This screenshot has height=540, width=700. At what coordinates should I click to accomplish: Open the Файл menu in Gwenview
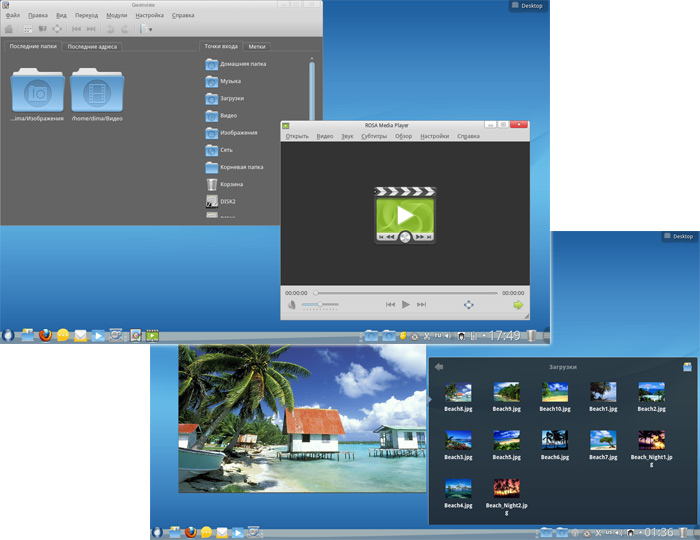[12, 15]
